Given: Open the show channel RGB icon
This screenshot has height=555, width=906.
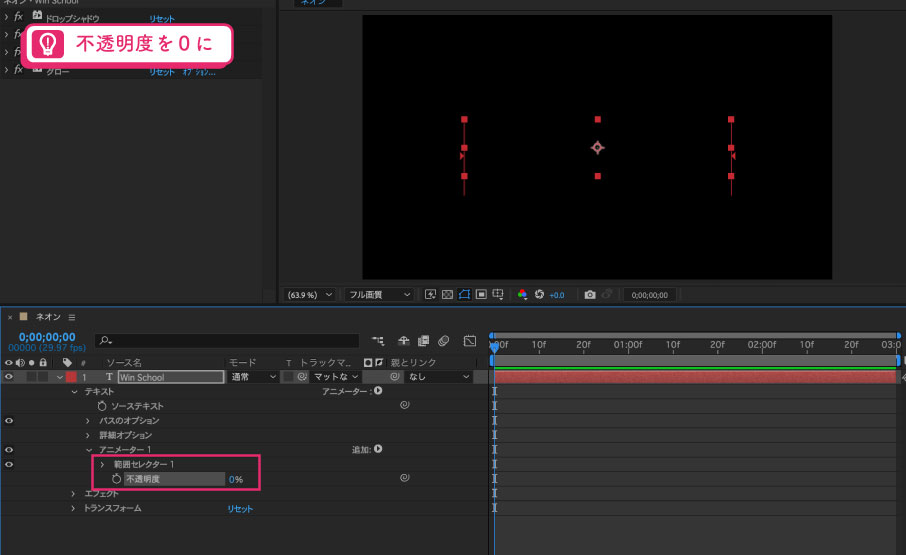Looking at the screenshot, I should coord(522,295).
